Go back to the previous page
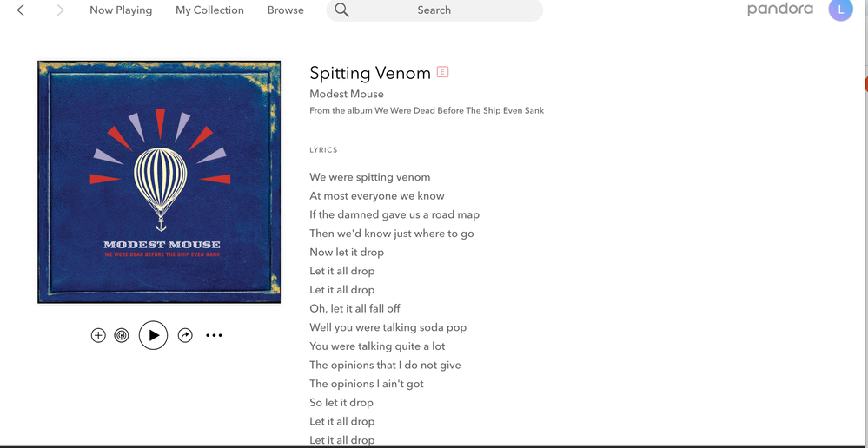Screen dimensions: 868x448 click(21, 10)
